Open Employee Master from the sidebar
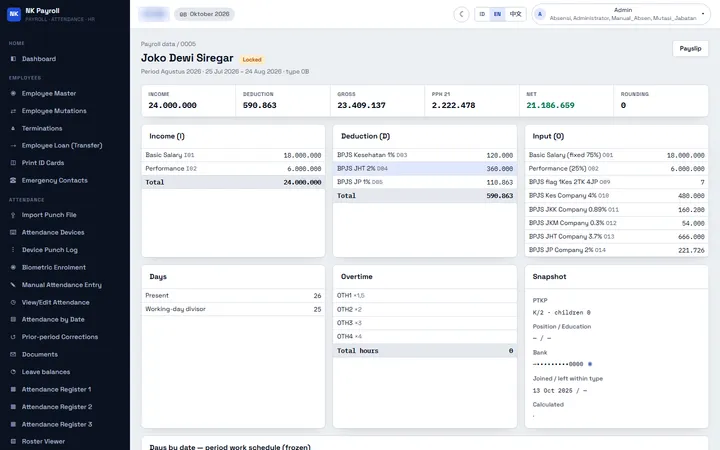The height and width of the screenshot is (450, 720). click(49, 93)
